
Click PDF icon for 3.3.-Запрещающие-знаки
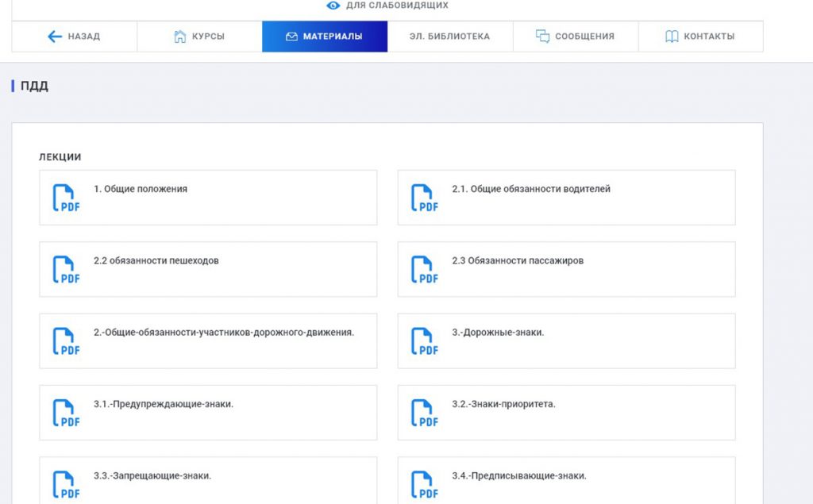(65, 484)
